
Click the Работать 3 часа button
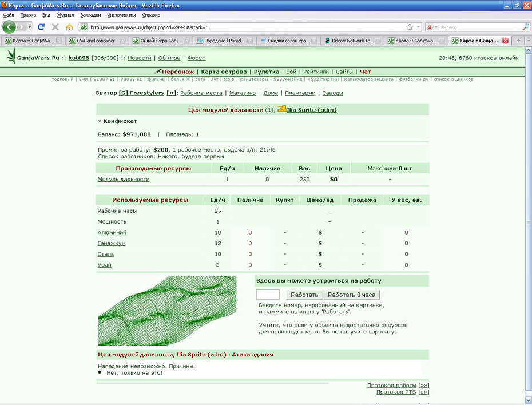tap(351, 295)
